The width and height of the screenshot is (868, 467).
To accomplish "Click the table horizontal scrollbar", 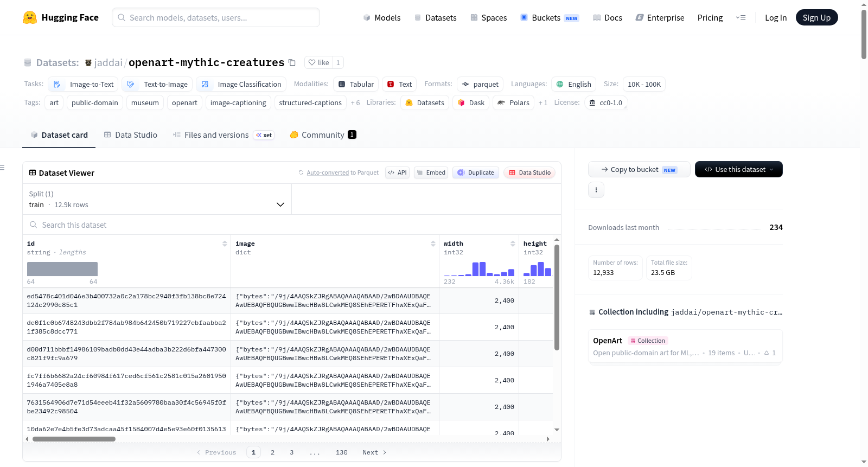I will (x=74, y=439).
